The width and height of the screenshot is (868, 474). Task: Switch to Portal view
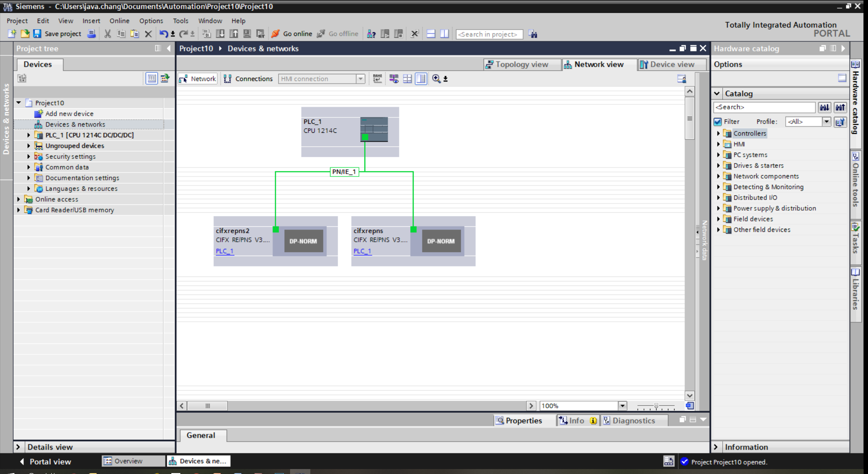coord(45,461)
